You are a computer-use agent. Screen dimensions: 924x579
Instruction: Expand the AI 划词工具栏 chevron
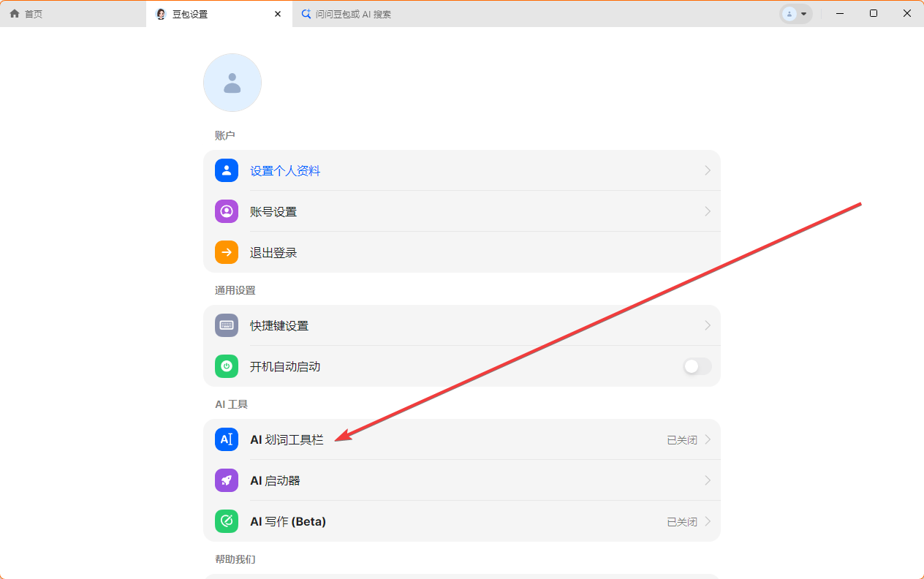(708, 439)
